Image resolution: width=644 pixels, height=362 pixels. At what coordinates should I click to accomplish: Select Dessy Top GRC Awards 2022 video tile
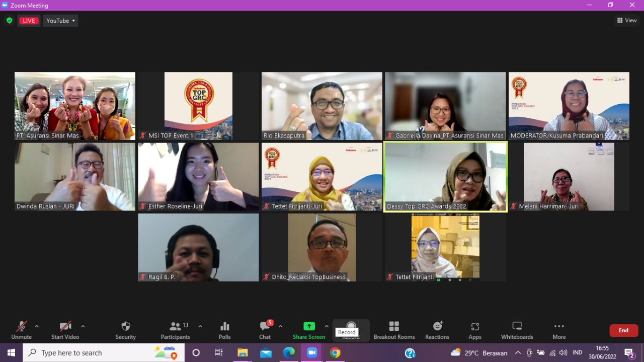point(445,177)
